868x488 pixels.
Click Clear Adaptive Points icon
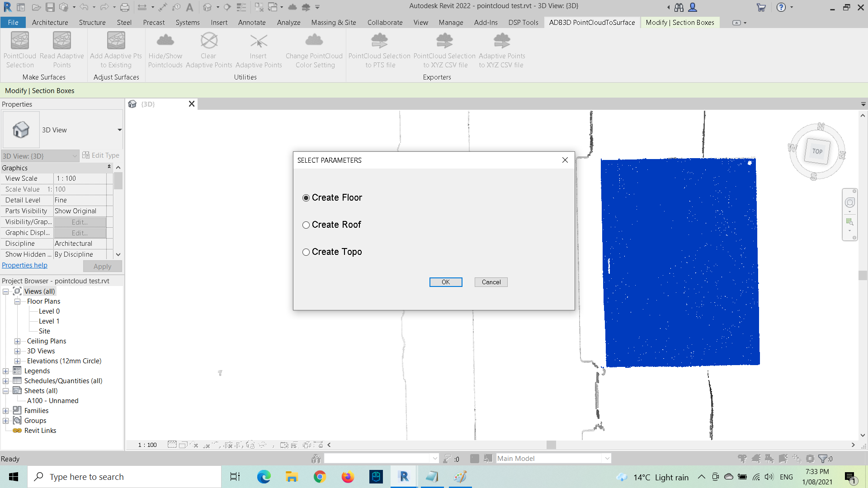pyautogui.click(x=209, y=41)
